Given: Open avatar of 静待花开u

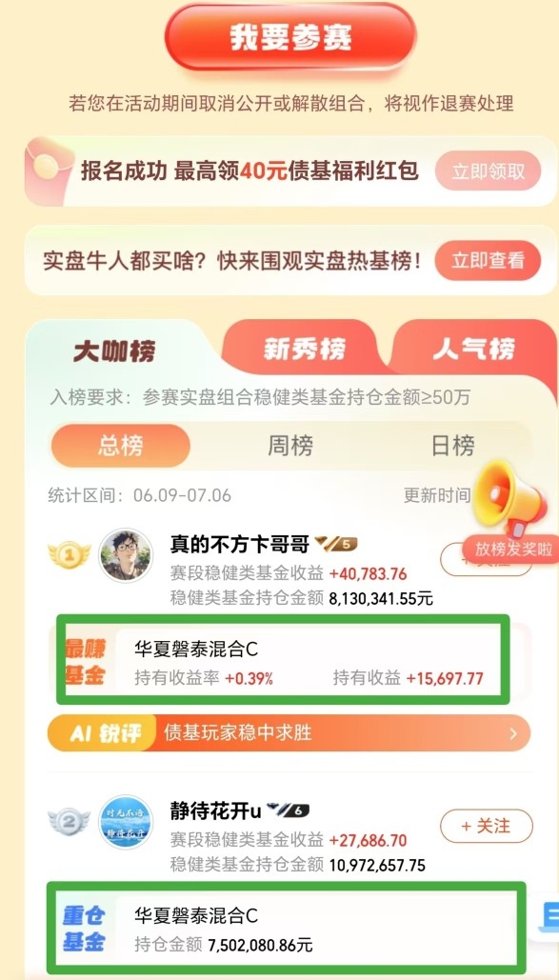Looking at the screenshot, I should [x=127, y=823].
